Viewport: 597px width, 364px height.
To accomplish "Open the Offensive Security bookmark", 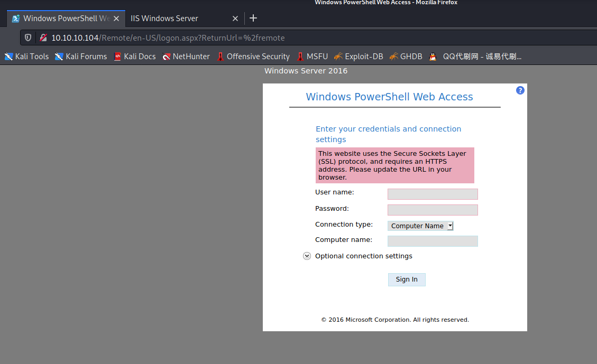I will coord(253,57).
